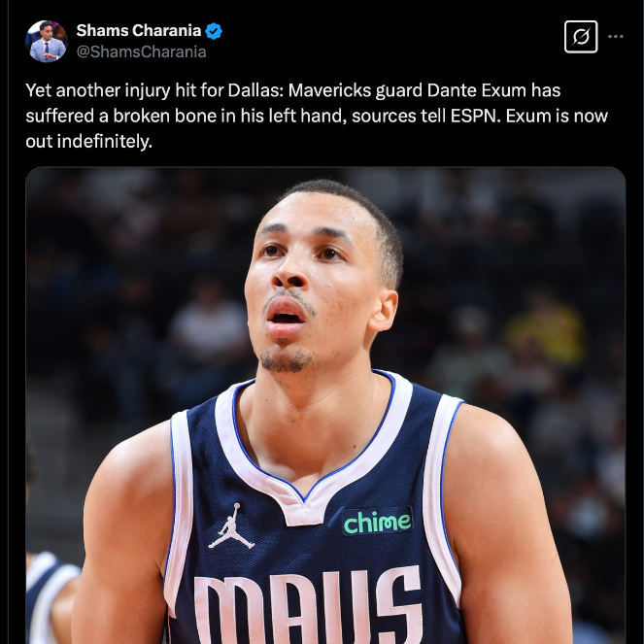
Task: Open Shams Charania's profile avatar
Action: (x=47, y=42)
